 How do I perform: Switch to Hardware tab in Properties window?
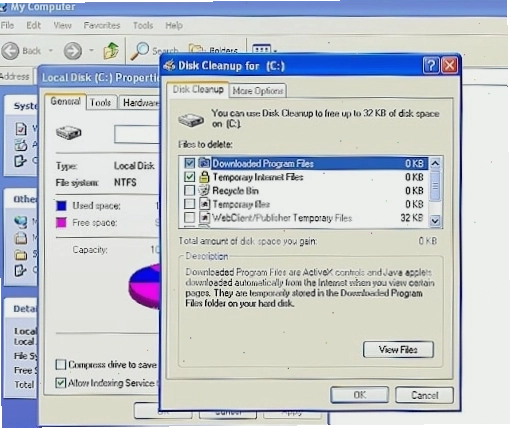(x=140, y=102)
